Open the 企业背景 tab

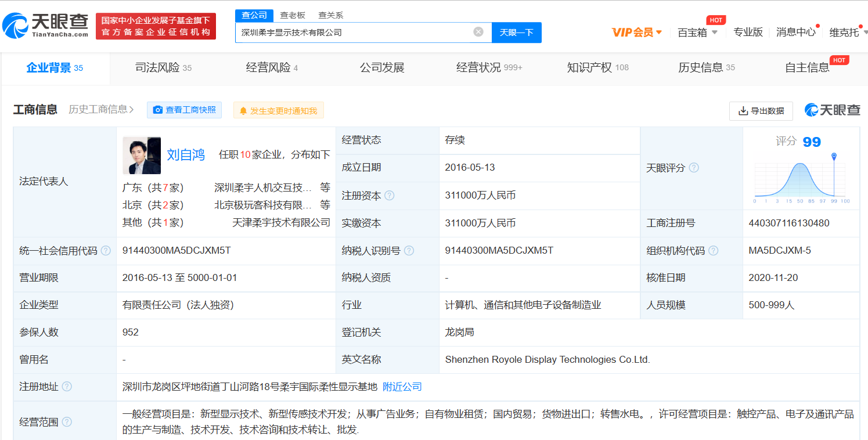pos(55,68)
